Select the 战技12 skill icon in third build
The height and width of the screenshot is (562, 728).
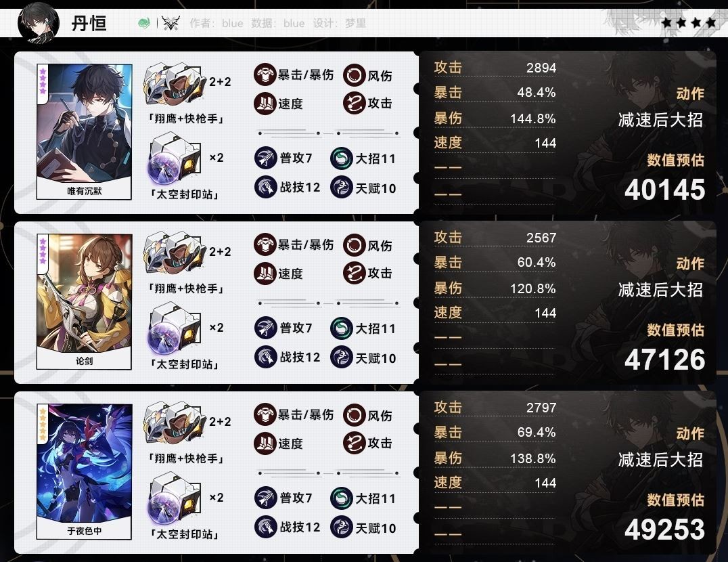[266, 527]
